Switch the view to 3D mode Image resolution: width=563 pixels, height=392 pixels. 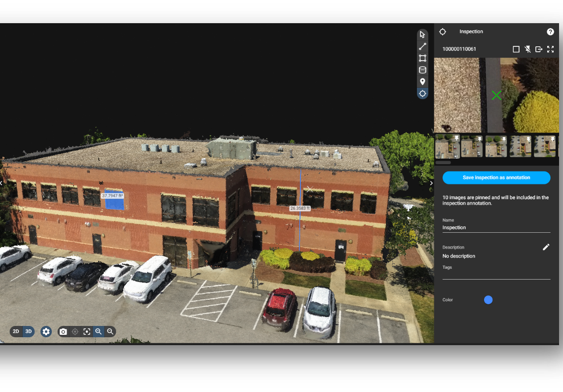(28, 331)
